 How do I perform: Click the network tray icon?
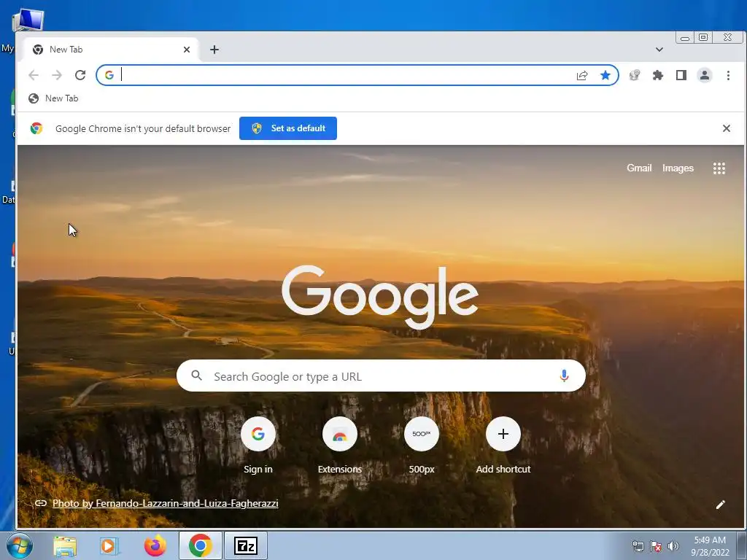click(638, 546)
